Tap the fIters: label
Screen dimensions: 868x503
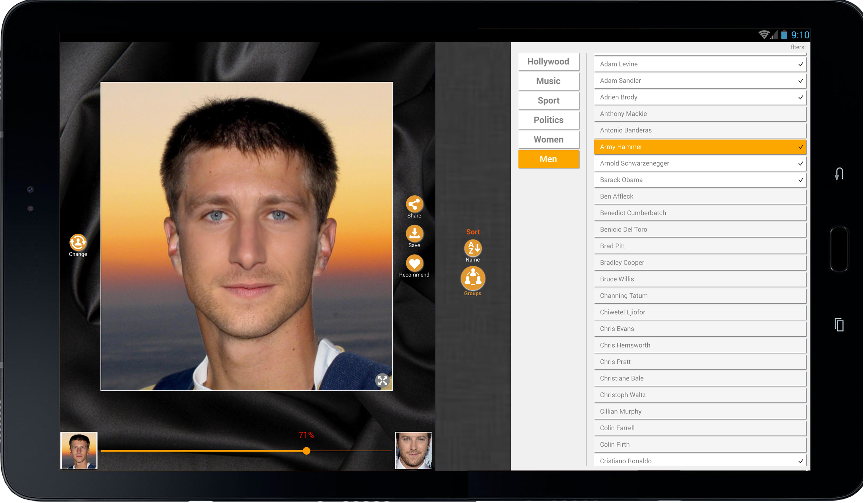pyautogui.click(x=798, y=47)
